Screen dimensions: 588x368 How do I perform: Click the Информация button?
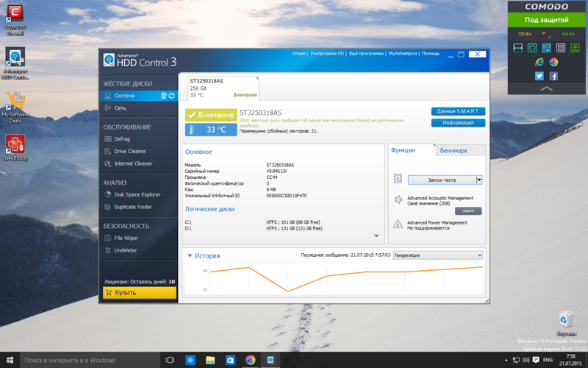(458, 123)
